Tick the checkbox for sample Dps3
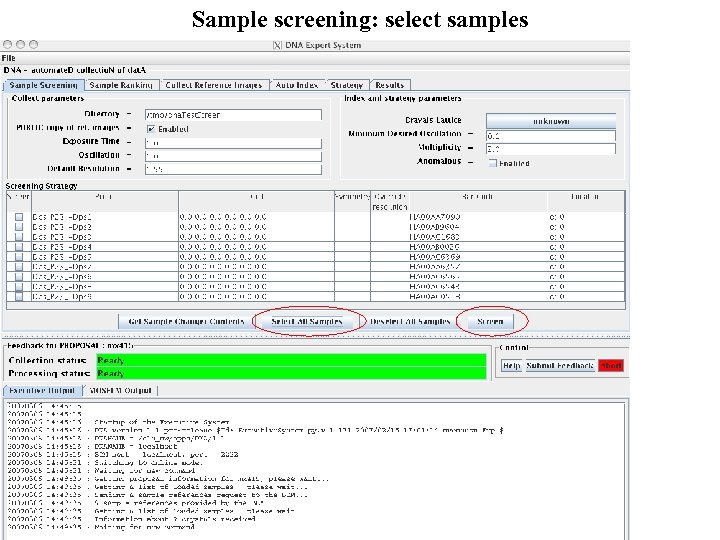The height and width of the screenshot is (540, 720). coord(19,237)
